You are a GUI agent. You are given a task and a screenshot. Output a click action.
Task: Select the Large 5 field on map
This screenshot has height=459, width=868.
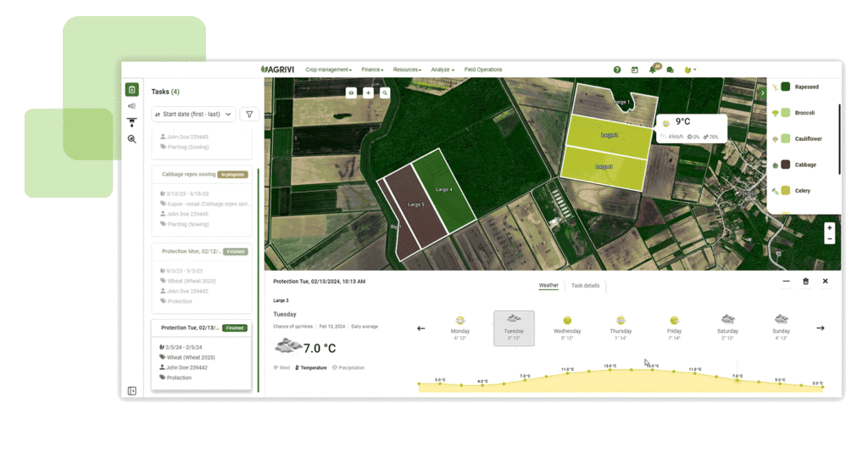pyautogui.click(x=415, y=206)
